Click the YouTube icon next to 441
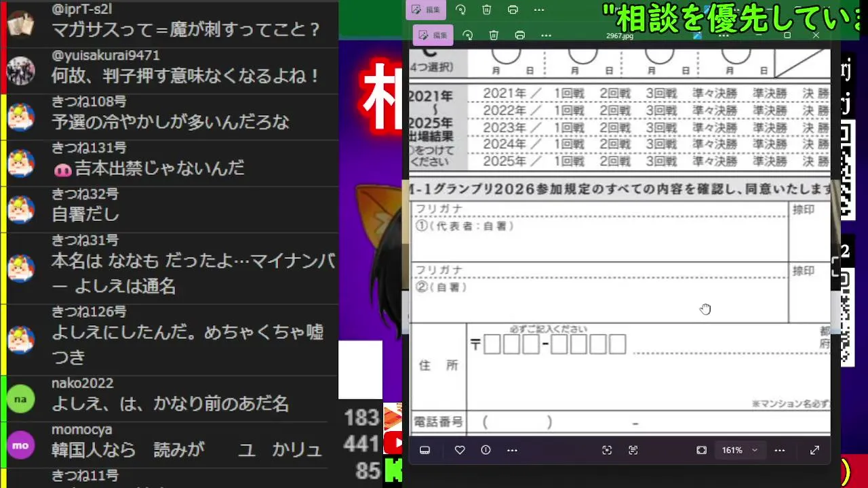868x488 pixels. [x=392, y=444]
